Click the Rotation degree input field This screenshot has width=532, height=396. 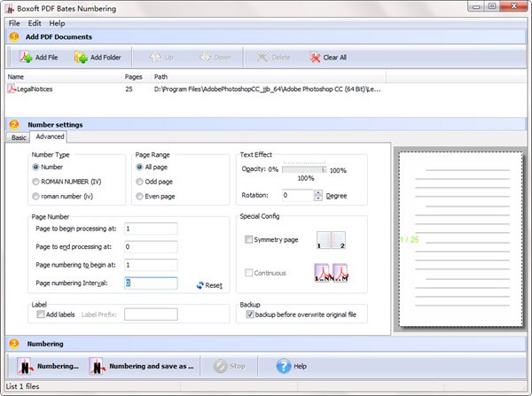click(298, 195)
